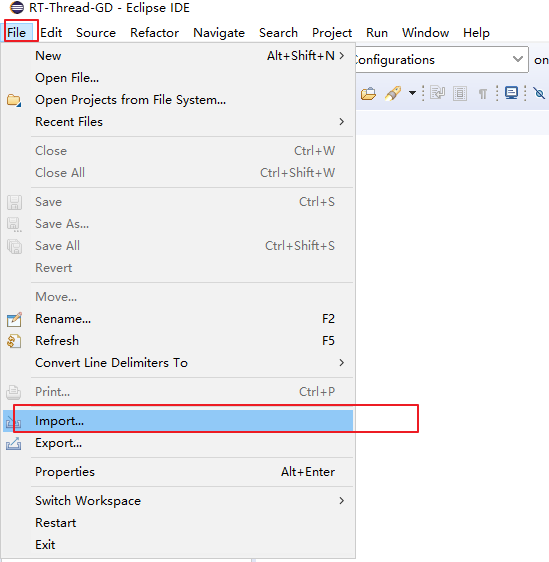Click the Toggle Word Wrap toolbar icon
Image resolution: width=549 pixels, height=562 pixels.
point(438,93)
